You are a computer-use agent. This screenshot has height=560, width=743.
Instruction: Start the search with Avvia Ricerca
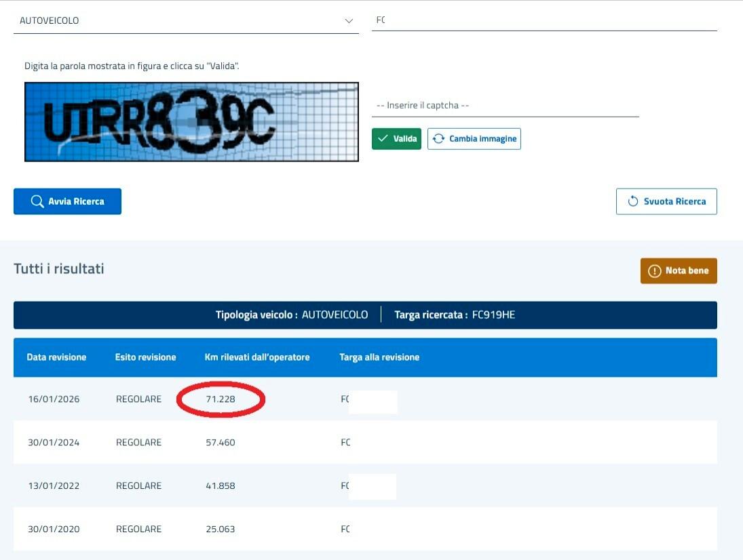[x=67, y=201]
